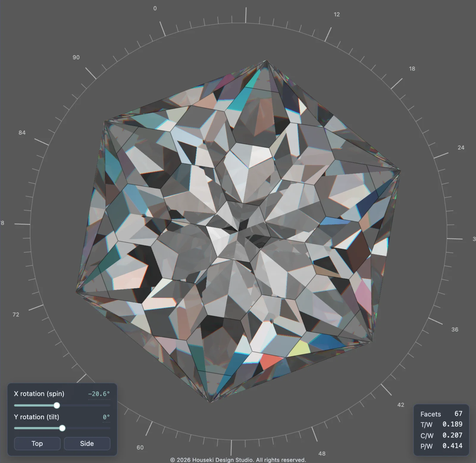Click the index dial label 72
Viewport: 476px width, 463px height.
[16, 315]
